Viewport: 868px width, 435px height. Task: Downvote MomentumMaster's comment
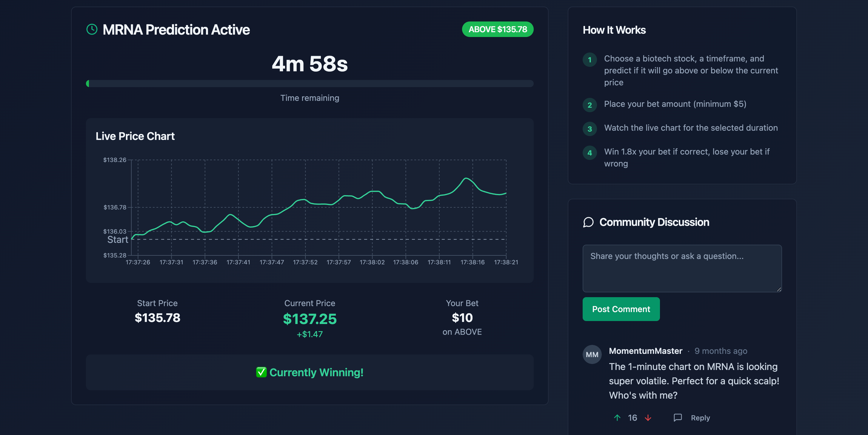pyautogui.click(x=648, y=418)
